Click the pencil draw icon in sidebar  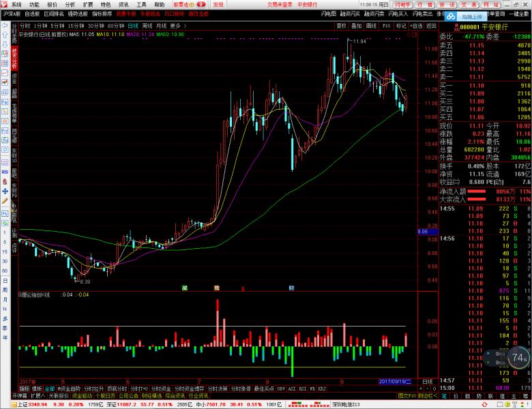(x=5, y=201)
